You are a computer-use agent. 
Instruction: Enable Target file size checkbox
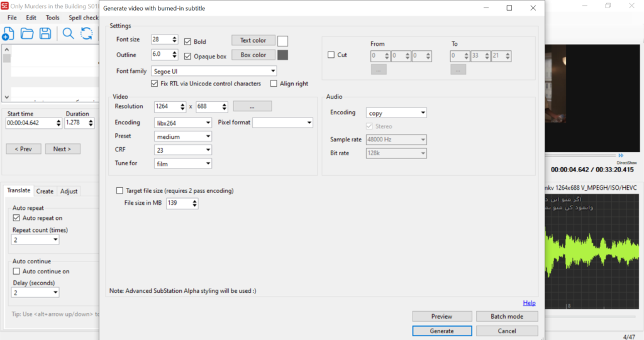[x=120, y=190]
